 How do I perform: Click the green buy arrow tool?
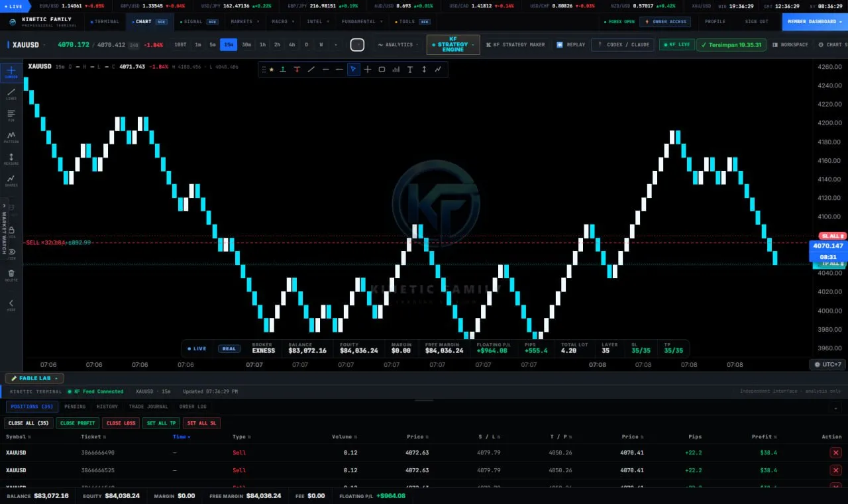(283, 70)
